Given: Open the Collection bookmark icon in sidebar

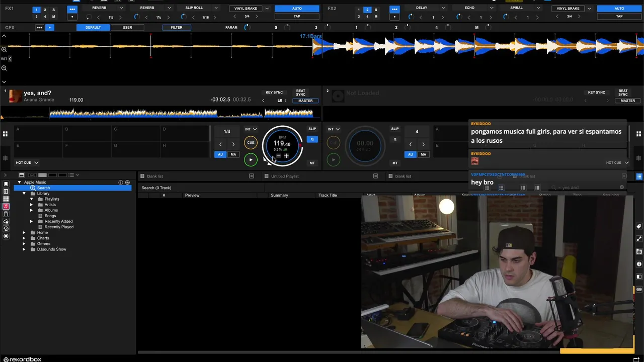Looking at the screenshot, I should tap(6, 184).
